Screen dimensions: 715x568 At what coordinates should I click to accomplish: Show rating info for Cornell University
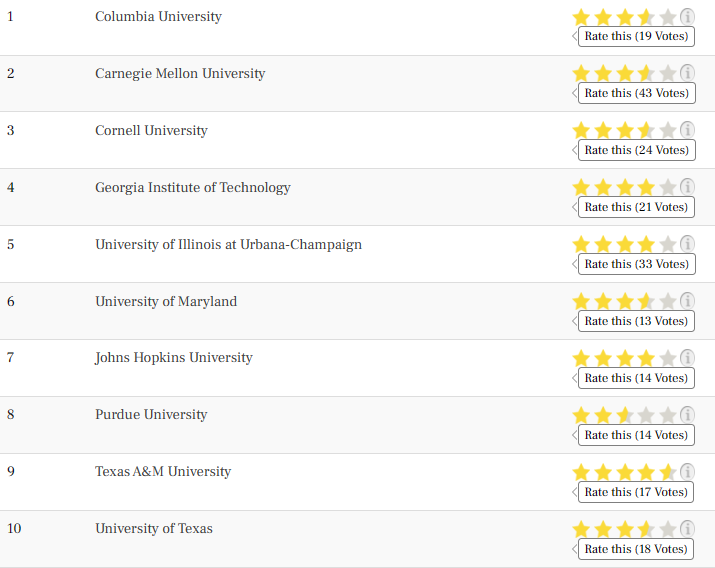(687, 130)
